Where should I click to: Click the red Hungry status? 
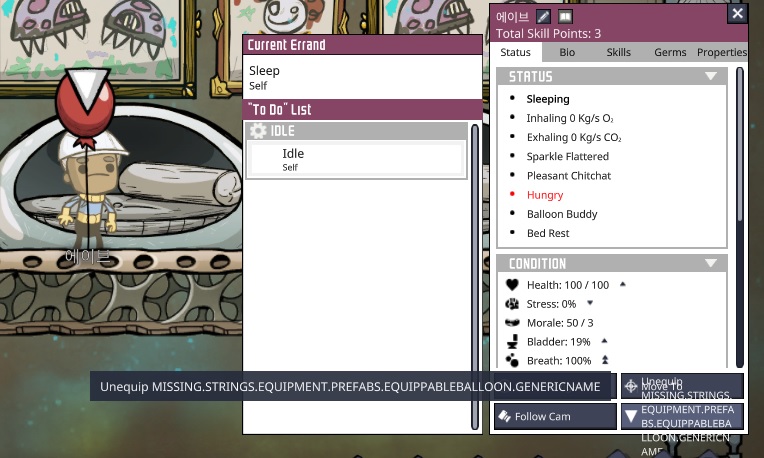[x=545, y=195]
